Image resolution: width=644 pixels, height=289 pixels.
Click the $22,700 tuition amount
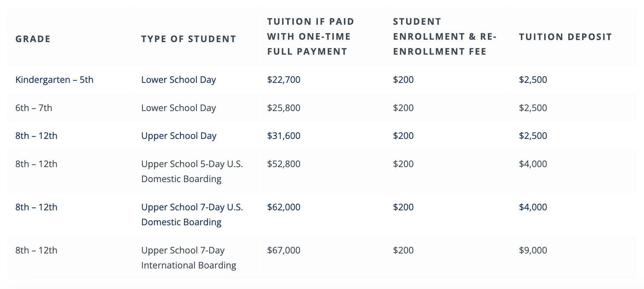[283, 80]
